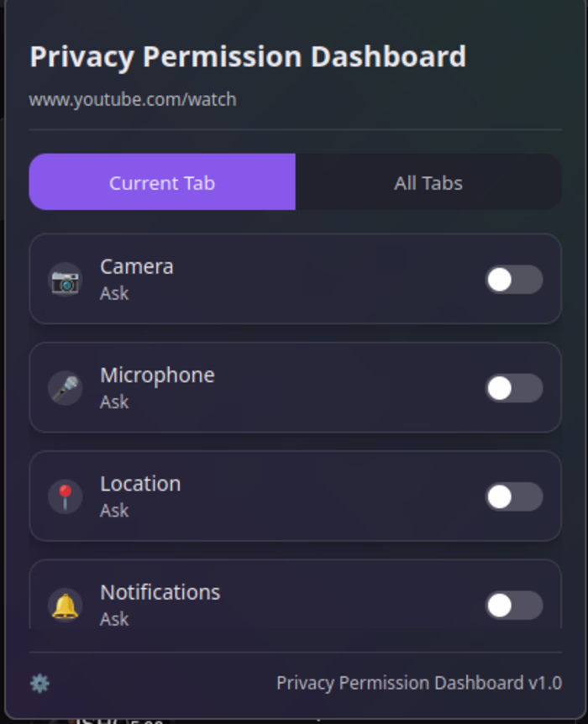Click the www.youtube.com/watch link
This screenshot has height=724, width=588.
(133, 99)
